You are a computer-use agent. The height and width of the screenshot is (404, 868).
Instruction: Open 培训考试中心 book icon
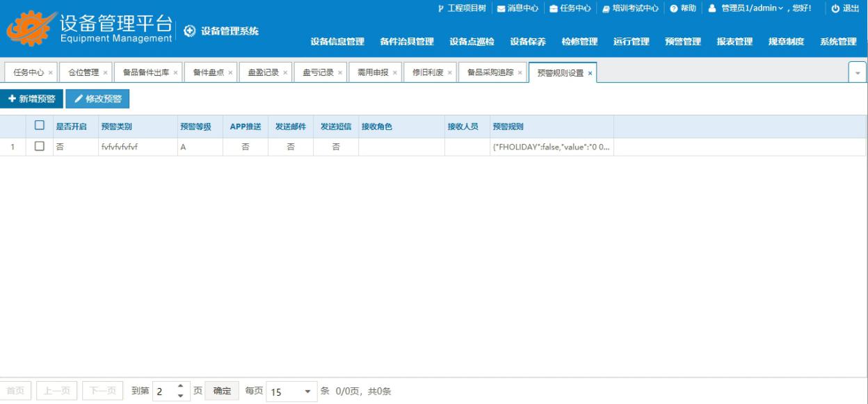[x=606, y=8]
